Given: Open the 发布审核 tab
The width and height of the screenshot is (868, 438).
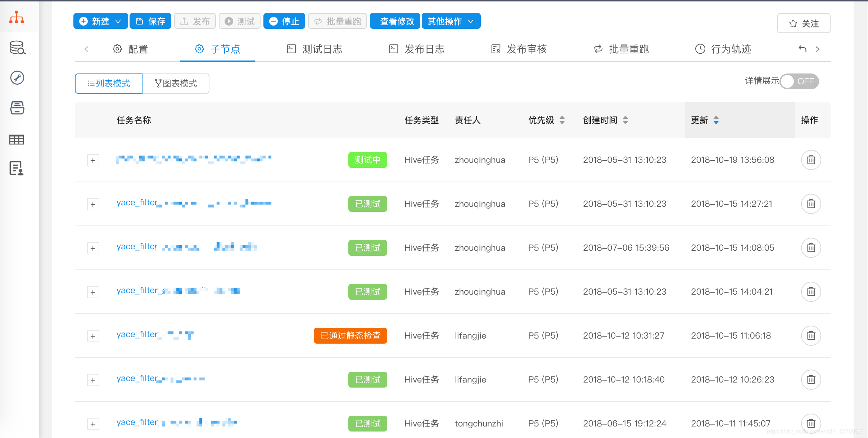Looking at the screenshot, I should (x=519, y=49).
